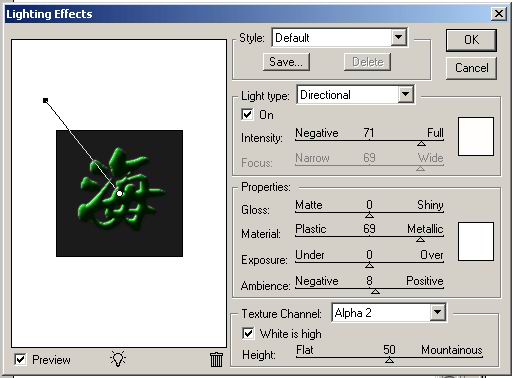
Task: Click the green character preview image
Action: tap(119, 193)
